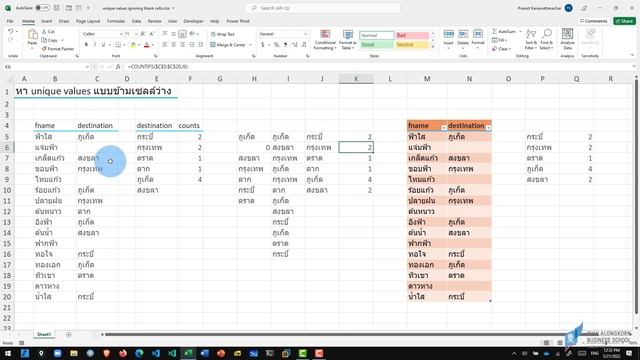The height and width of the screenshot is (360, 640).
Task: Select column K header
Action: pos(356,79)
